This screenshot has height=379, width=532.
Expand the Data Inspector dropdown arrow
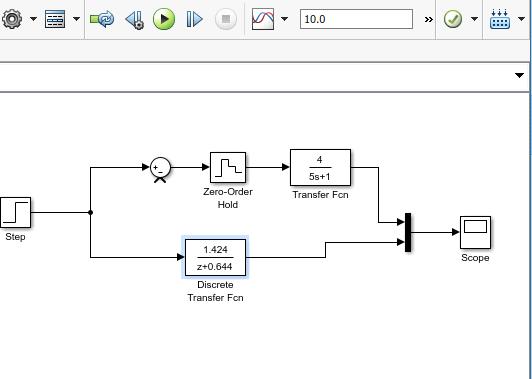(285, 19)
